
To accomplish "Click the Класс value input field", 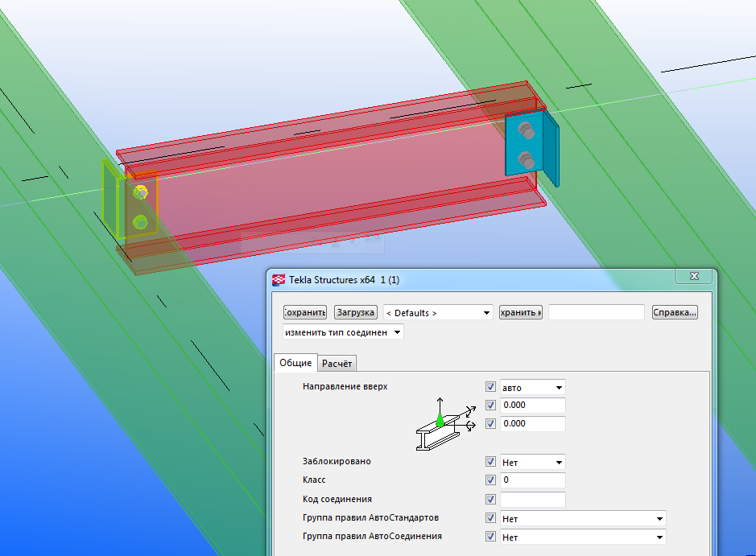I will pos(532,480).
